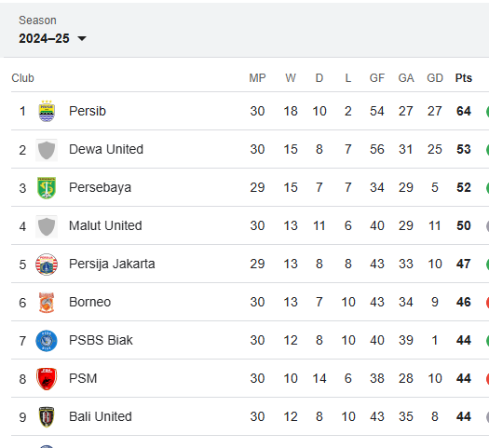Click the PSBS Biak blue logo
The width and height of the screenshot is (489, 448).
[x=47, y=341]
